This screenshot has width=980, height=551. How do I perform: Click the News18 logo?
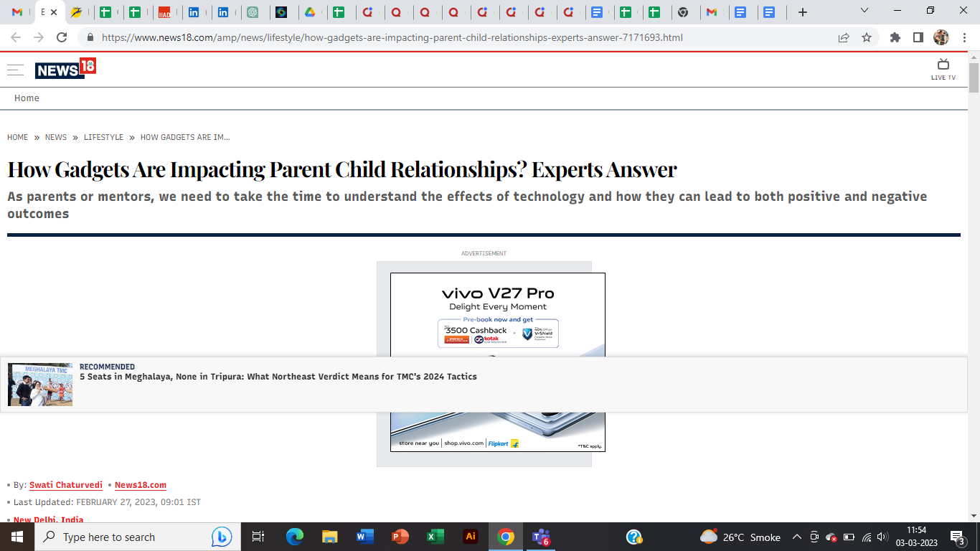coord(65,69)
